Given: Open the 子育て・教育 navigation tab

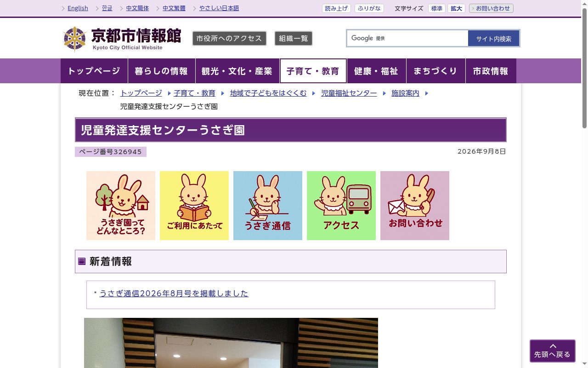Looking at the screenshot, I should pyautogui.click(x=313, y=71).
